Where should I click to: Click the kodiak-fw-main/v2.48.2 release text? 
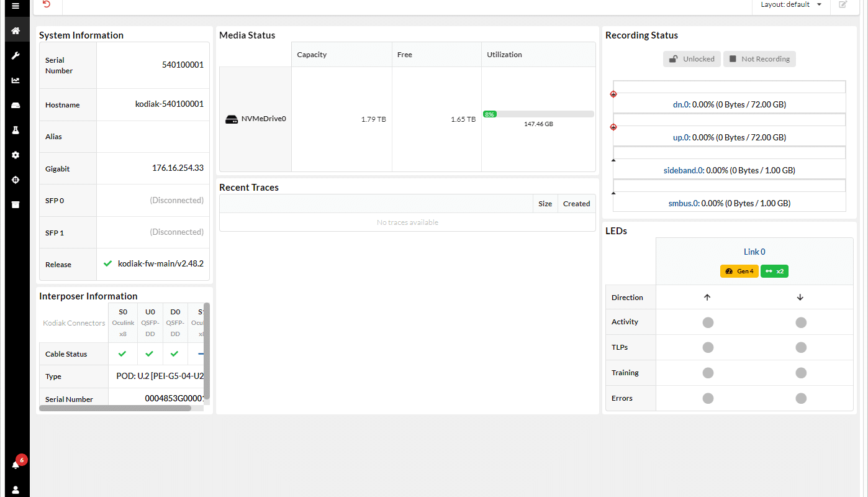(x=161, y=263)
